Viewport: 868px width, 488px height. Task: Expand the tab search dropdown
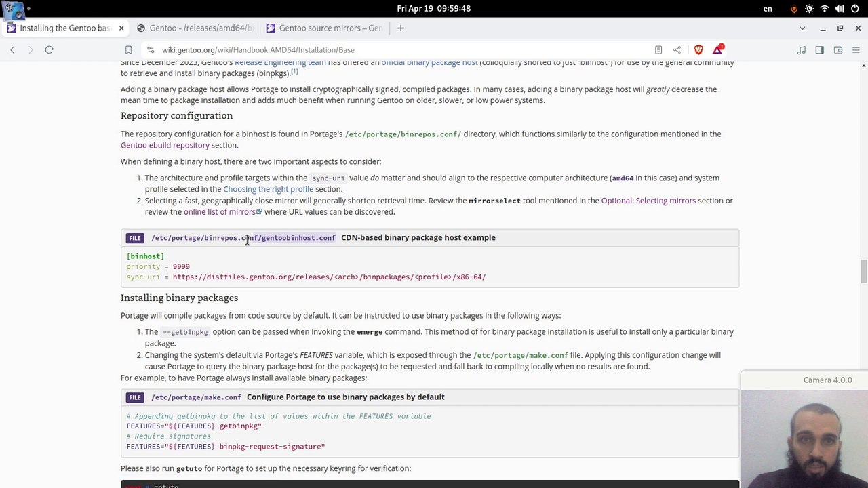[802, 28]
